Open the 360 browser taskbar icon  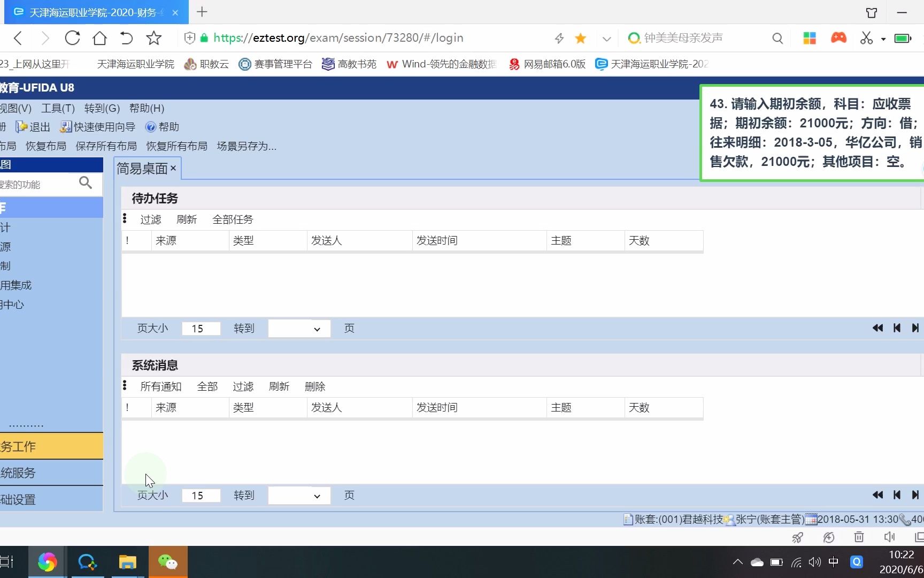(47, 562)
